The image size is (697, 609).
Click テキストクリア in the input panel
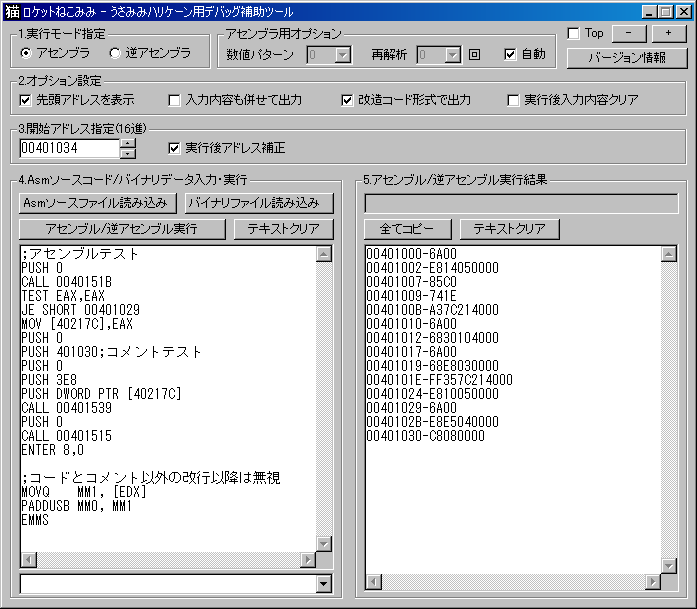click(284, 229)
